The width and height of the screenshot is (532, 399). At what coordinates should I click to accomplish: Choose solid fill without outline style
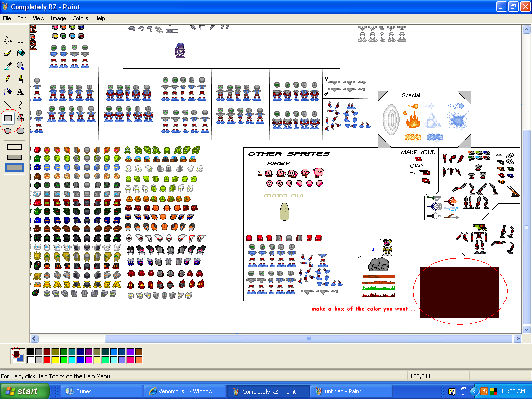click(15, 168)
